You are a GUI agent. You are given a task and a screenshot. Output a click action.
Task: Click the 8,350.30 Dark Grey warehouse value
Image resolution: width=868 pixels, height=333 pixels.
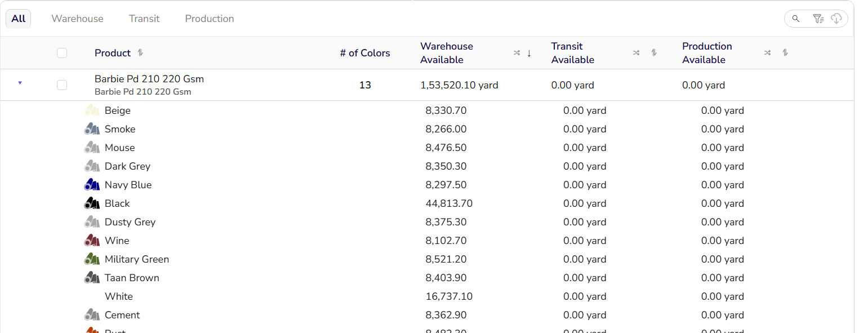pyautogui.click(x=446, y=166)
